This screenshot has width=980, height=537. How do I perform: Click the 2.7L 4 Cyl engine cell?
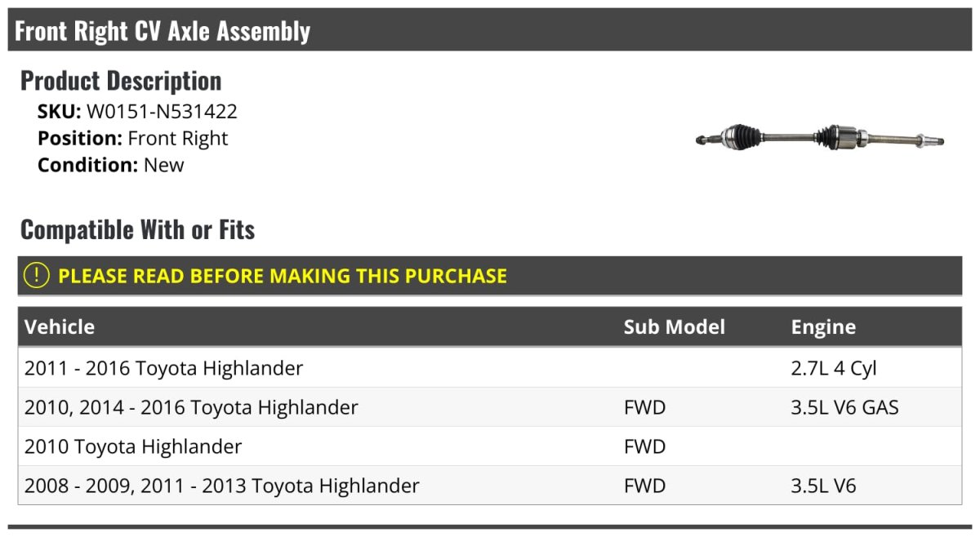(x=833, y=368)
